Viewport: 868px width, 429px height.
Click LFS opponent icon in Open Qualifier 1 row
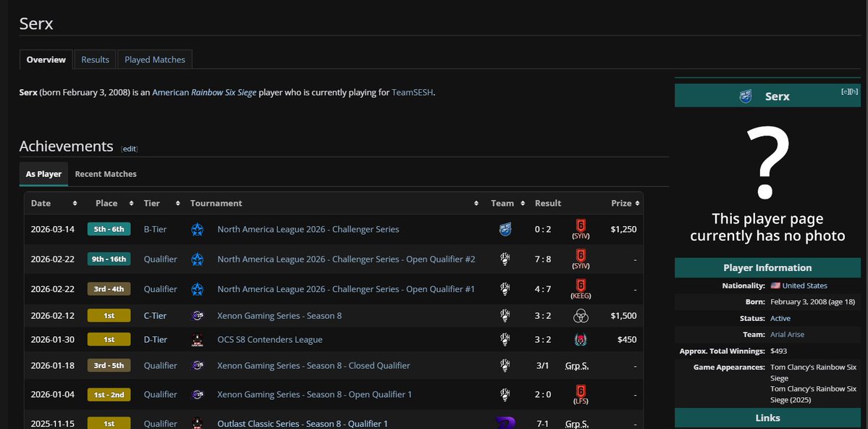coord(581,391)
